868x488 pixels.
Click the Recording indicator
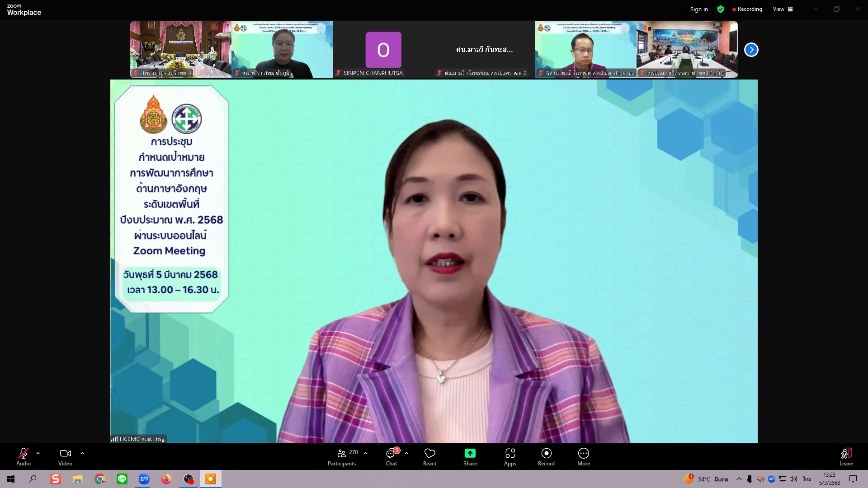(747, 9)
